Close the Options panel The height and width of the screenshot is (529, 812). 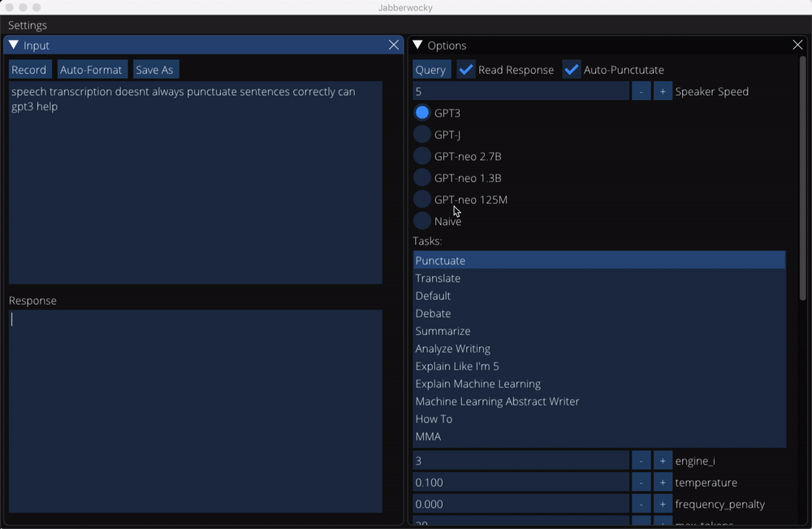click(x=797, y=45)
